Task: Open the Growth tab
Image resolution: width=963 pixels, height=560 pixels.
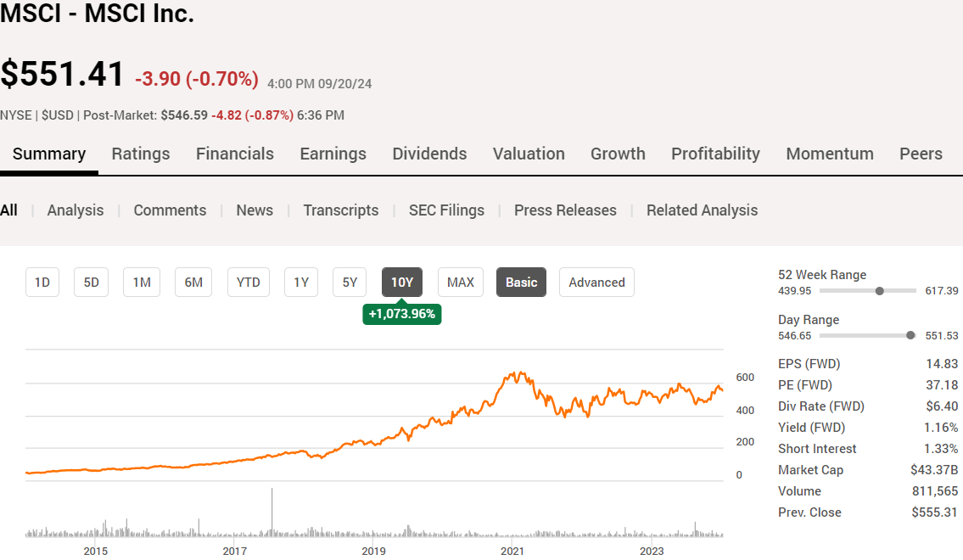Action: pos(618,154)
